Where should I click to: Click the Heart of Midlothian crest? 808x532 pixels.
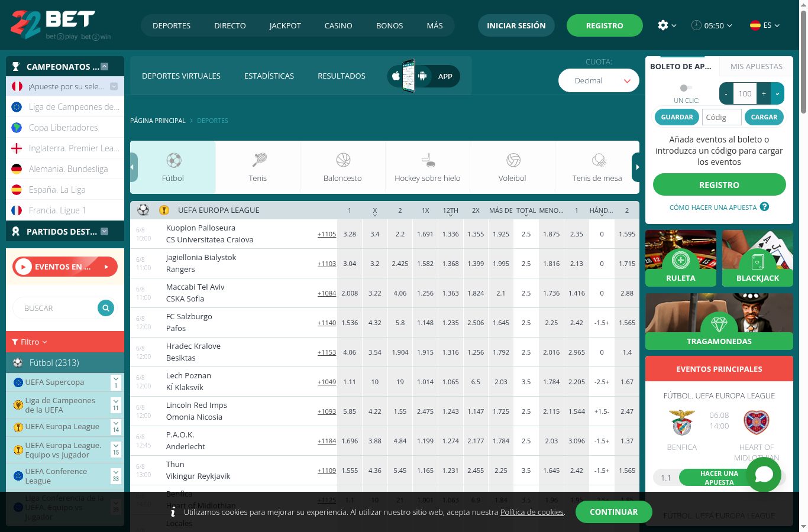(757, 422)
